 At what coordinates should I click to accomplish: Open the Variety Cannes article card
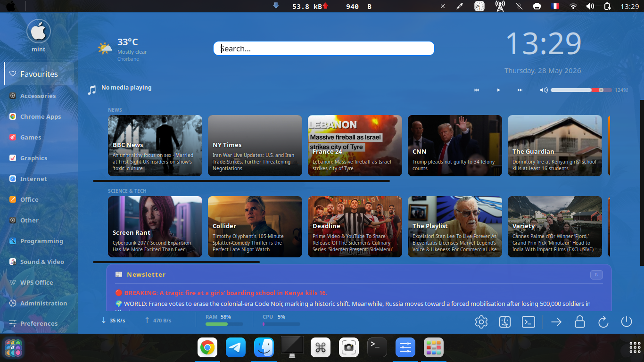[555, 227]
